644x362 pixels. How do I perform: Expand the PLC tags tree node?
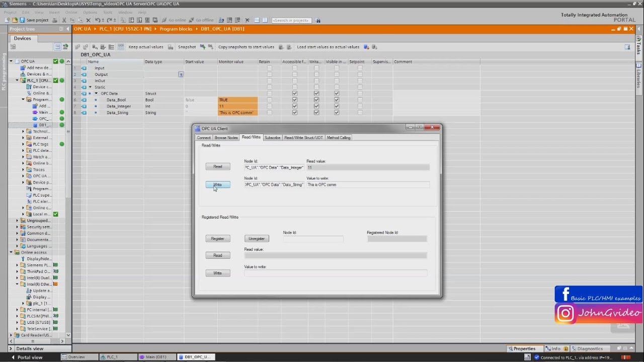[23, 144]
